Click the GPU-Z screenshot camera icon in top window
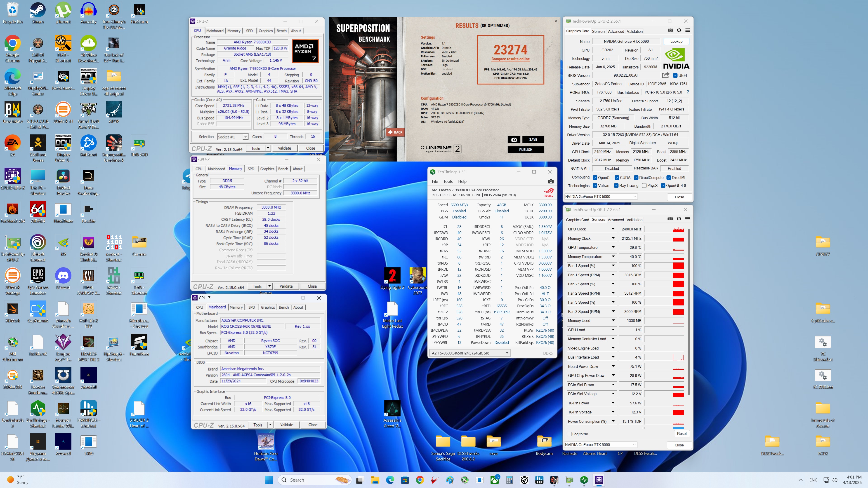Viewport: 868px width, 488px height. click(x=670, y=31)
